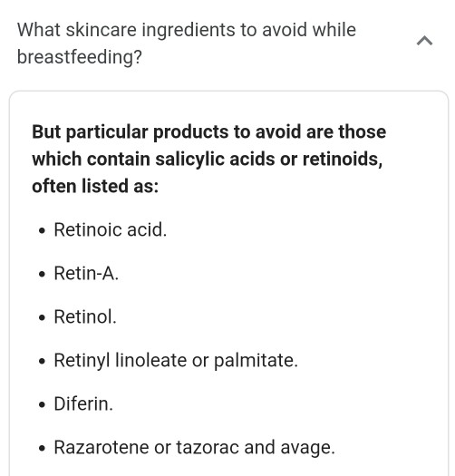Collapse the breastfeeding skincare question chevron
455x476 pixels.
coord(424,41)
